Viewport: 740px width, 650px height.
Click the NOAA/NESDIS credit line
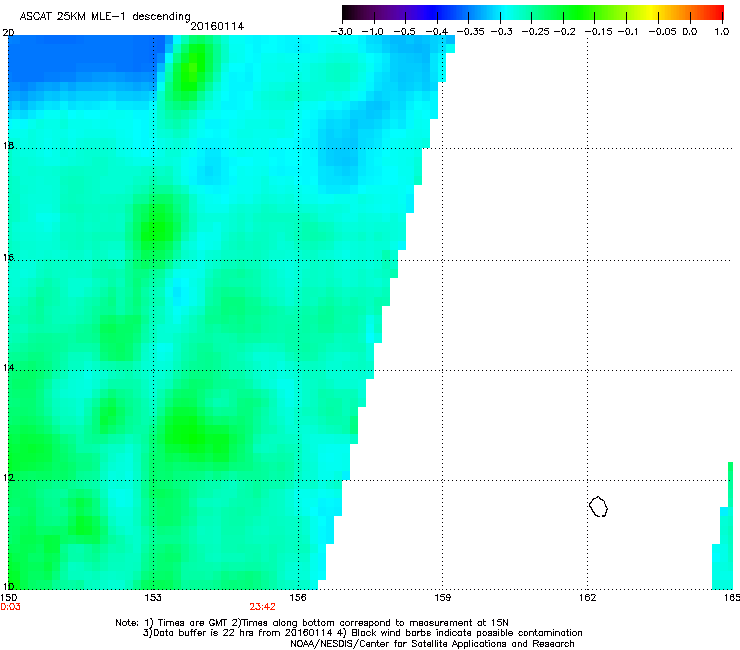432,644
